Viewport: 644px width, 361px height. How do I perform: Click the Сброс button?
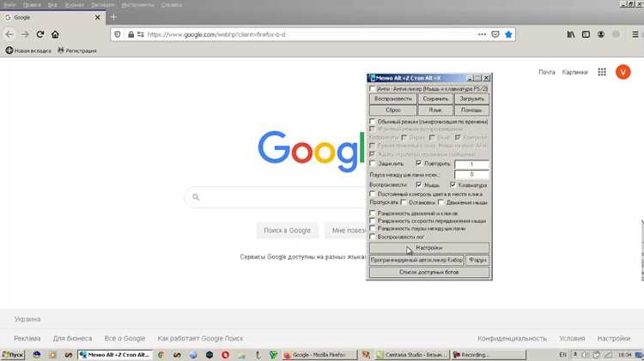392,110
